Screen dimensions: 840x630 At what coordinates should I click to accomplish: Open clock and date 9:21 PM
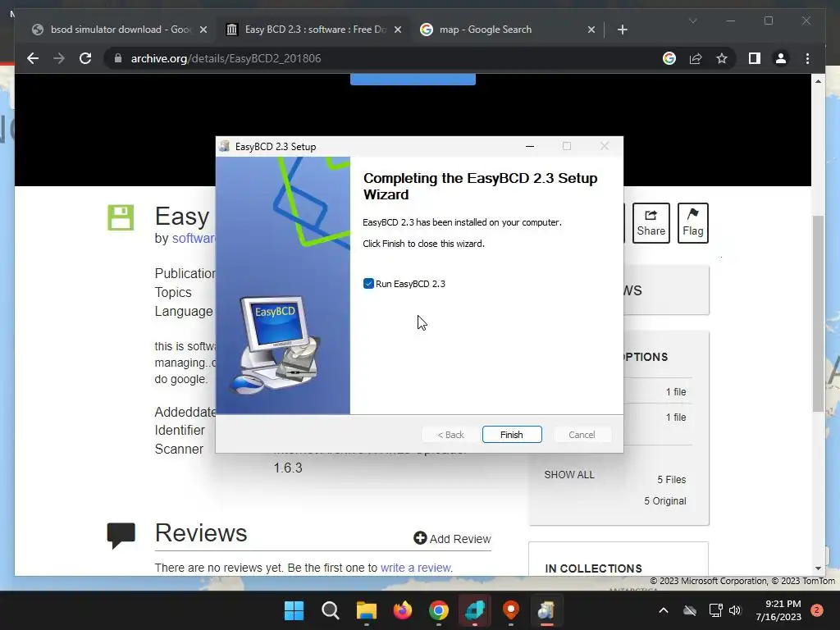(778, 610)
